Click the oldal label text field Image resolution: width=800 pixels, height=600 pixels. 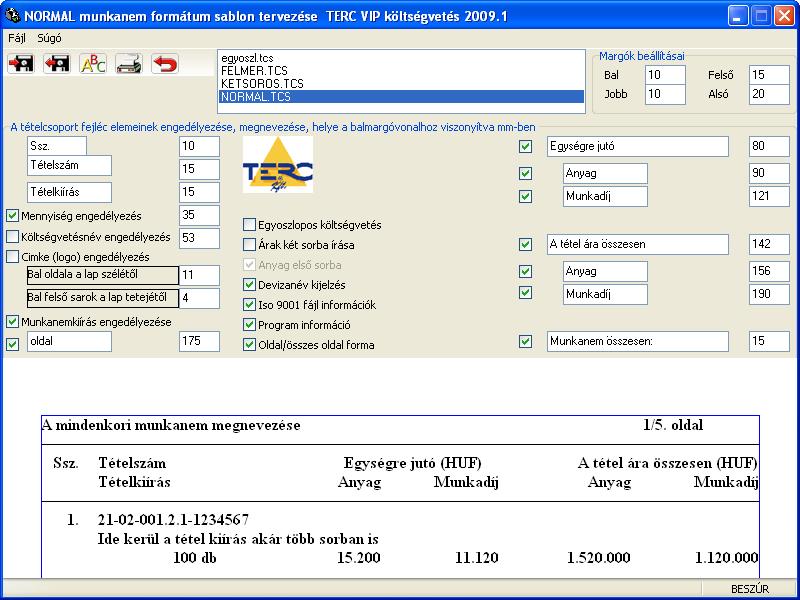69,341
